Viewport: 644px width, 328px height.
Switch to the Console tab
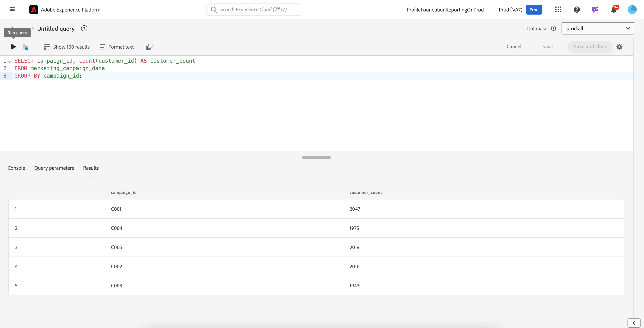click(x=16, y=168)
